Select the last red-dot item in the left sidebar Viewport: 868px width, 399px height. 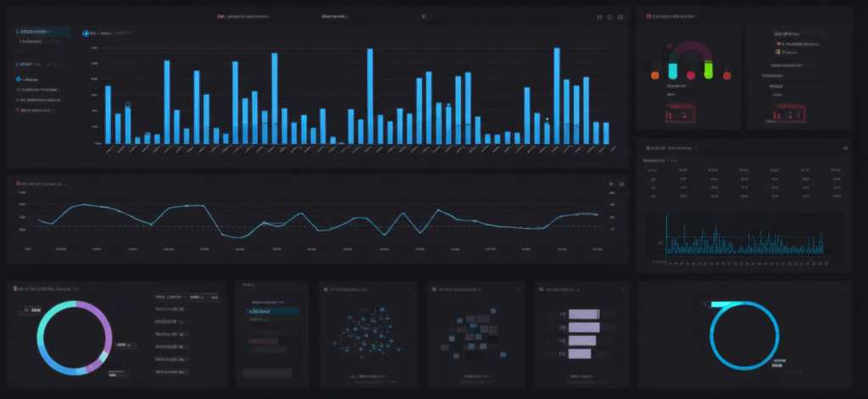40,109
